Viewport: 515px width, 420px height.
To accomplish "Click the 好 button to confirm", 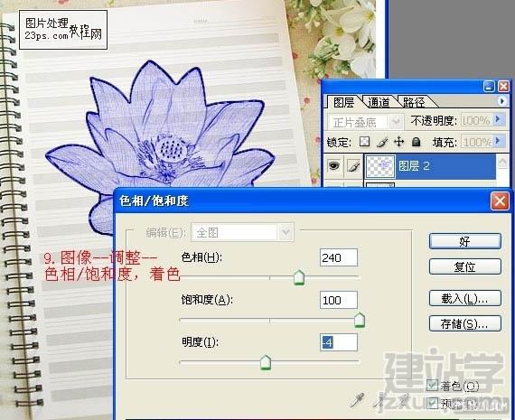I will click(464, 241).
